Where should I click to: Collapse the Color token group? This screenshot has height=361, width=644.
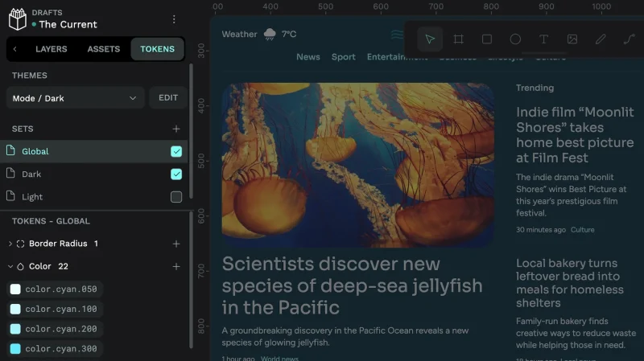point(10,267)
